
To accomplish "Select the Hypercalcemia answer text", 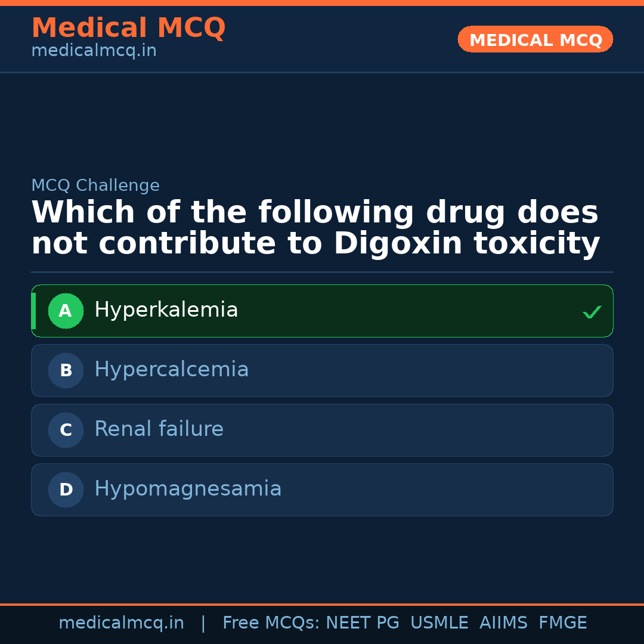I will (x=171, y=370).
